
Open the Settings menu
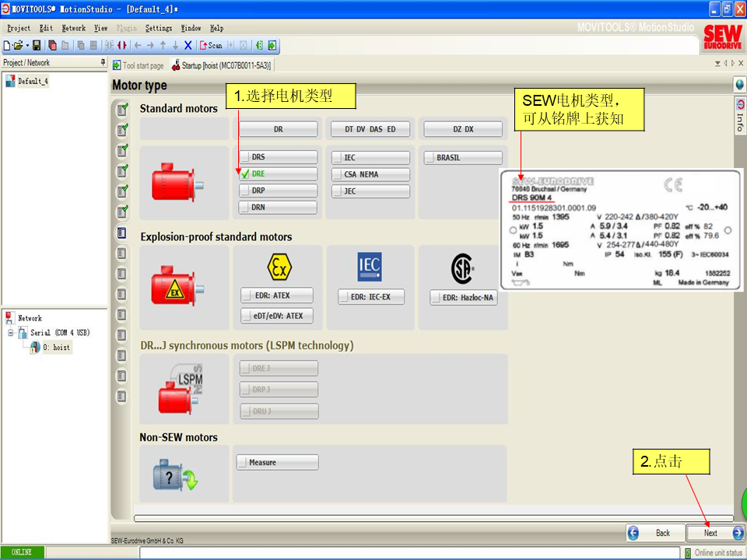pos(158,28)
